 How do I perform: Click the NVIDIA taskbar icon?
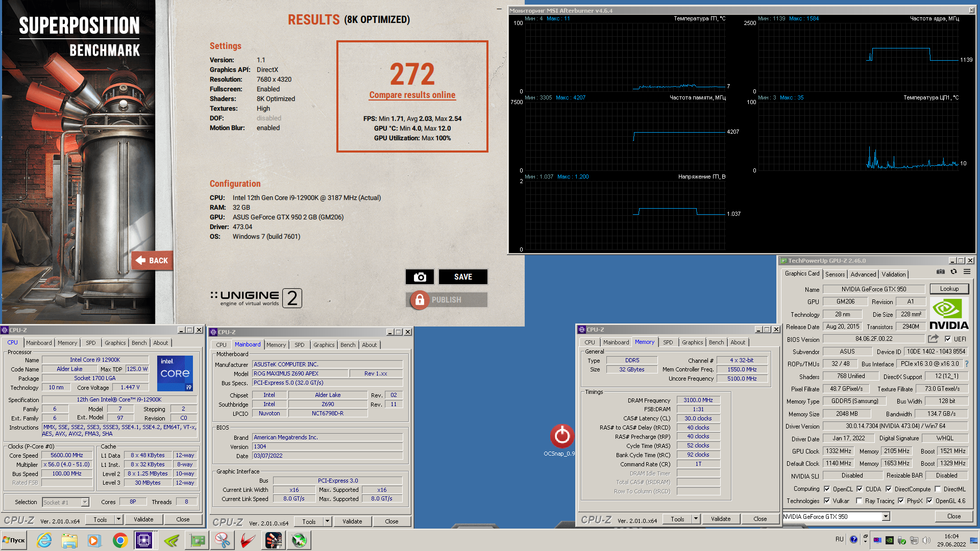coord(171,540)
